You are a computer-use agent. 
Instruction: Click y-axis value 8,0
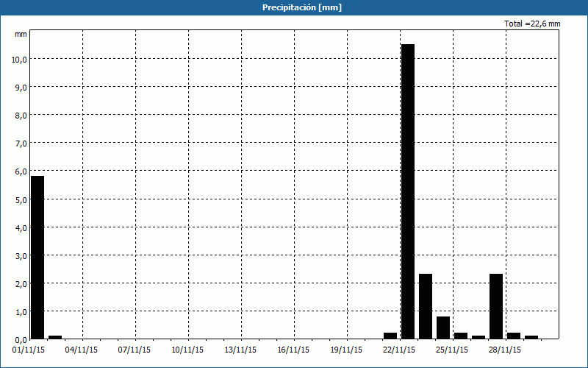tap(21, 116)
